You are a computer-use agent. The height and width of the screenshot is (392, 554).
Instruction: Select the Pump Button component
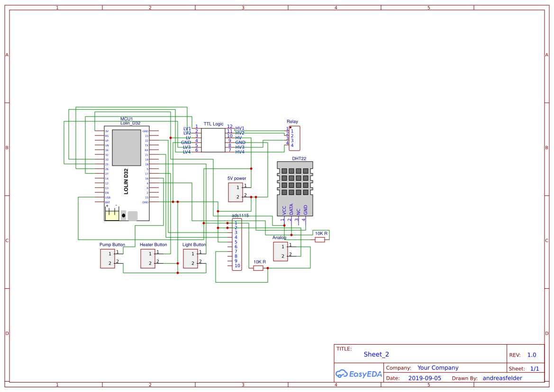click(x=107, y=258)
